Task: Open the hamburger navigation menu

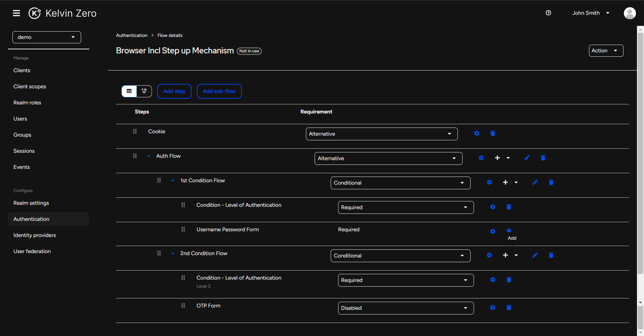Action: point(16,13)
